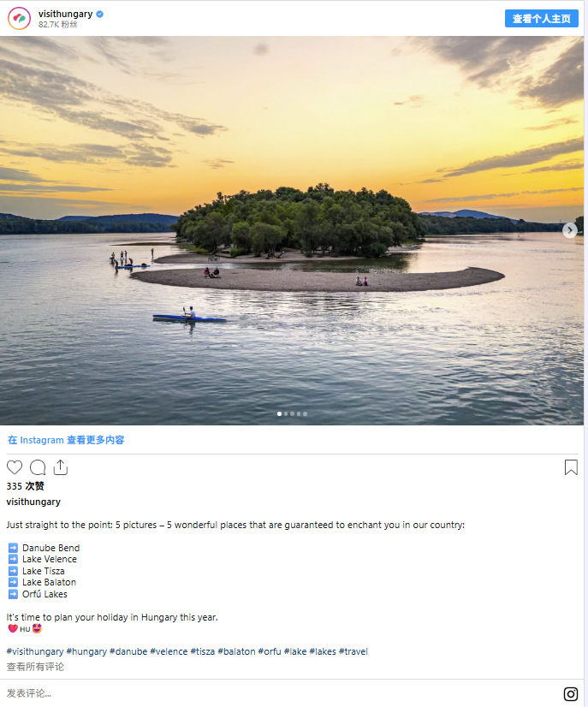The image size is (588, 707).
Task: Select the second carousel dot indicator
Action: [x=286, y=413]
